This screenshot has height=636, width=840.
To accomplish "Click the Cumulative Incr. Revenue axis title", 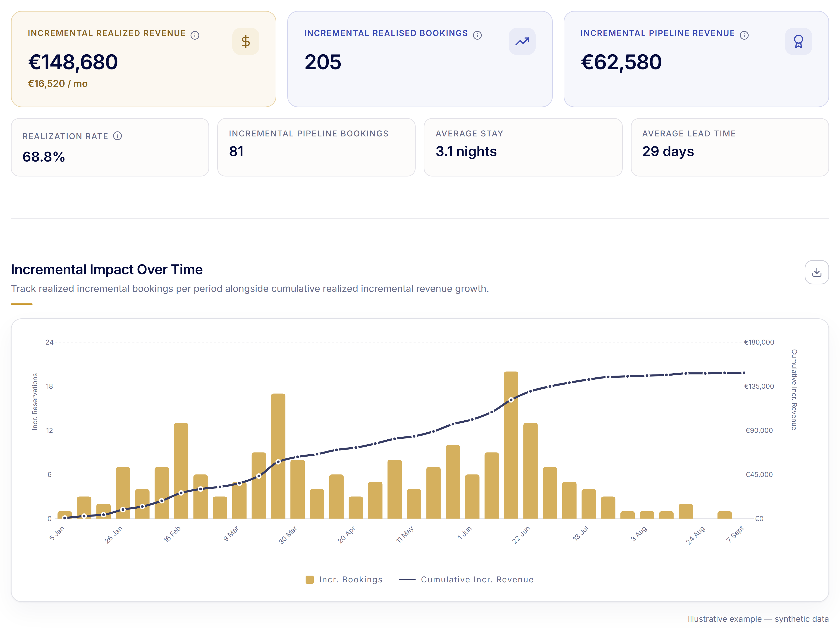I will [794, 390].
